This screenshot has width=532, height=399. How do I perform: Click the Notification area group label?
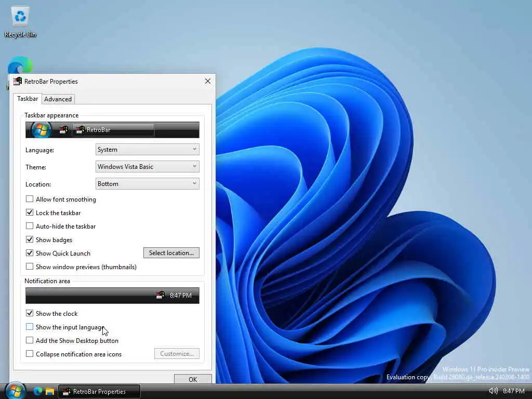click(47, 281)
